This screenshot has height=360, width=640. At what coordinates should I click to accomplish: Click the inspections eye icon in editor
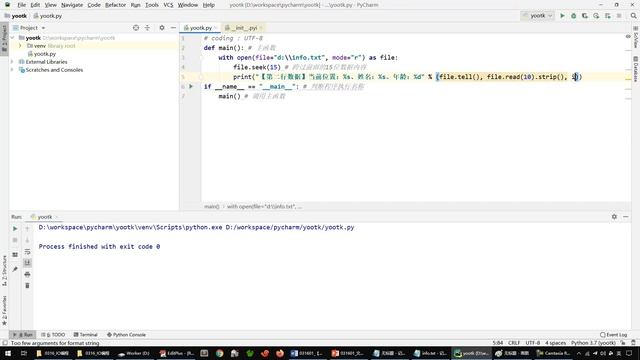click(628, 37)
